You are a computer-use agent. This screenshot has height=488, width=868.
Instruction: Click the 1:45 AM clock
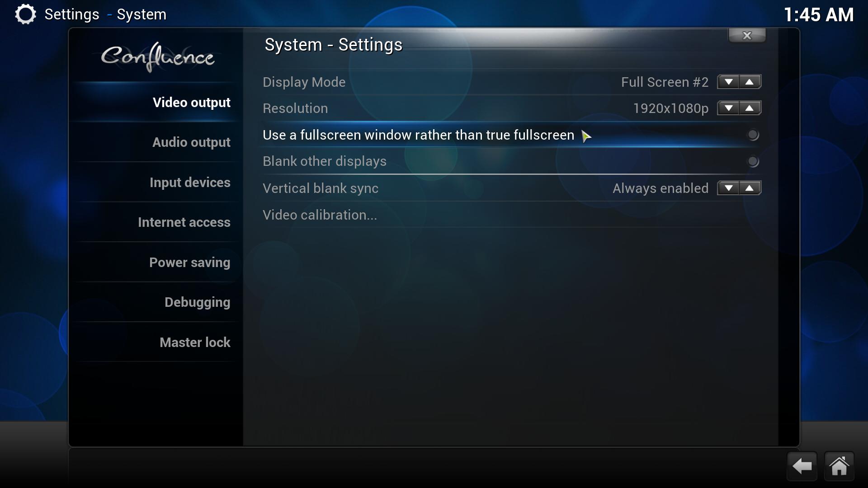[818, 15]
